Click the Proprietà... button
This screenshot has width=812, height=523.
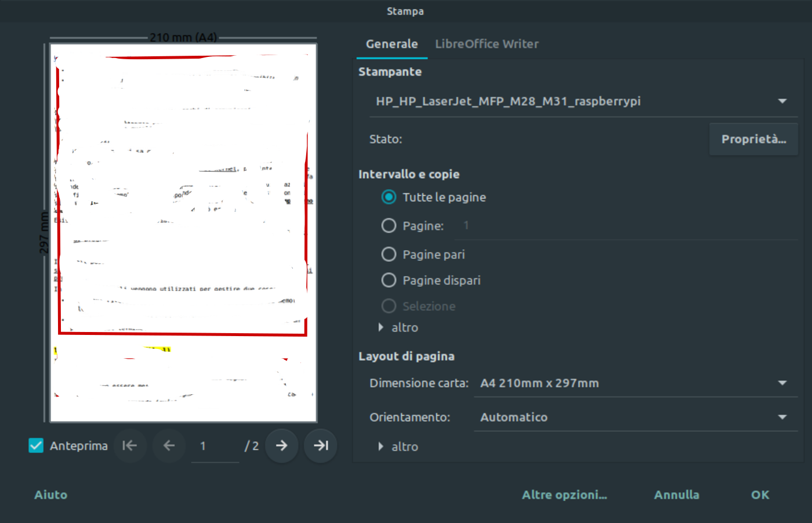point(753,139)
